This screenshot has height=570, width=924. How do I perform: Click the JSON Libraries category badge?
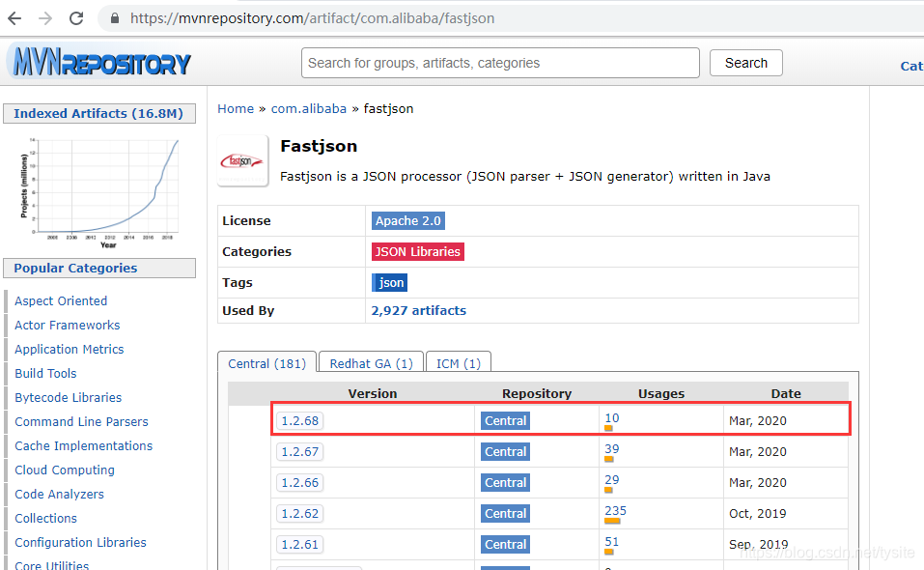(417, 251)
